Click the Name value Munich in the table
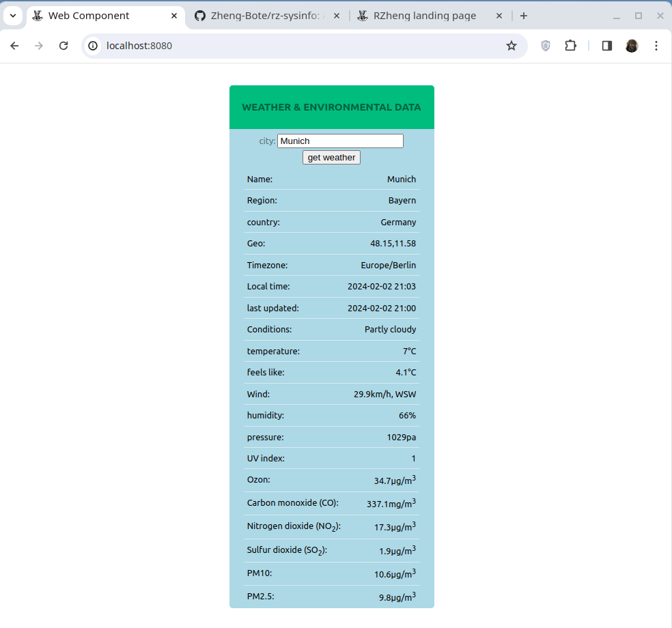Viewport: 672px width, 628px height. [402, 179]
